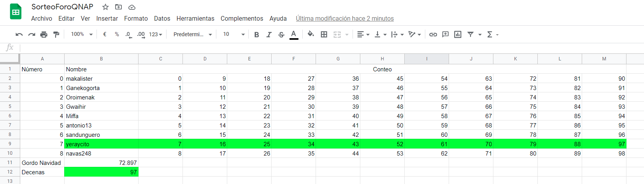Click the Undo arrow icon
Screen dimensions: 644x184
click(x=19, y=35)
